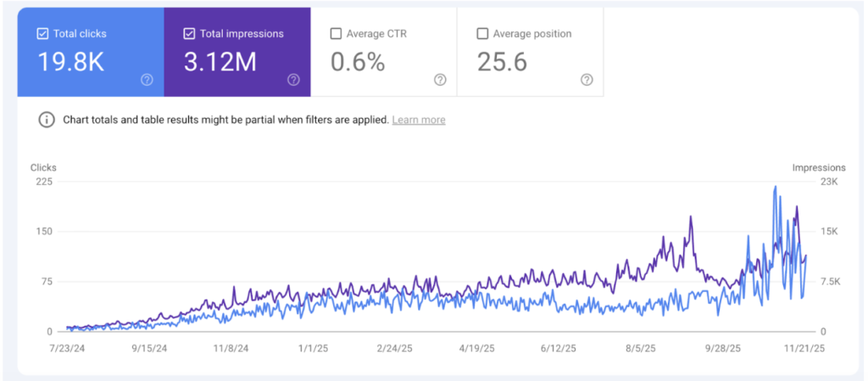This screenshot has width=868, height=381.
Task: Uncheck the Total clicks checkbox
Action: [x=42, y=34]
